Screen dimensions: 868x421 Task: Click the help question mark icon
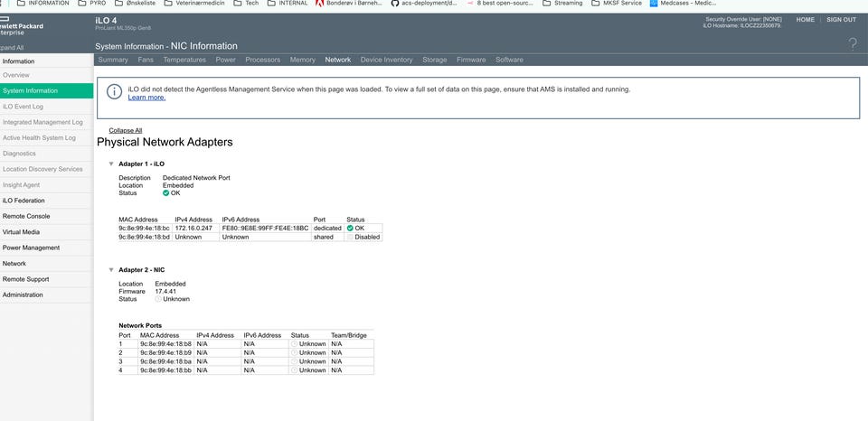click(x=853, y=44)
